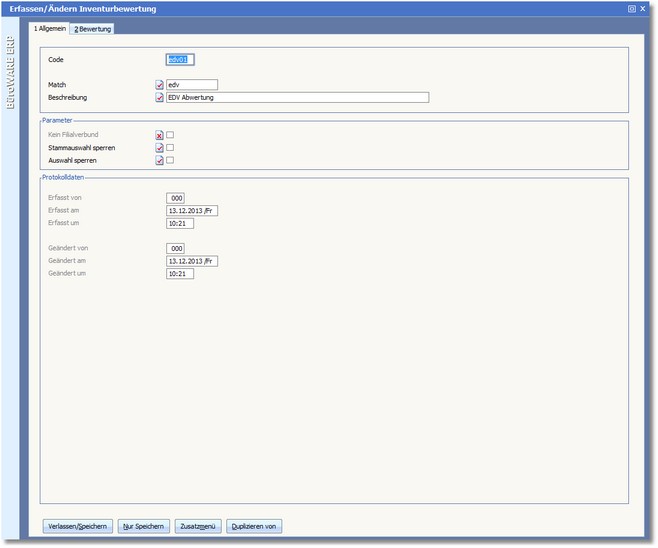Click the edit icon beside Beschreibung field
658x548 pixels.
pos(159,98)
